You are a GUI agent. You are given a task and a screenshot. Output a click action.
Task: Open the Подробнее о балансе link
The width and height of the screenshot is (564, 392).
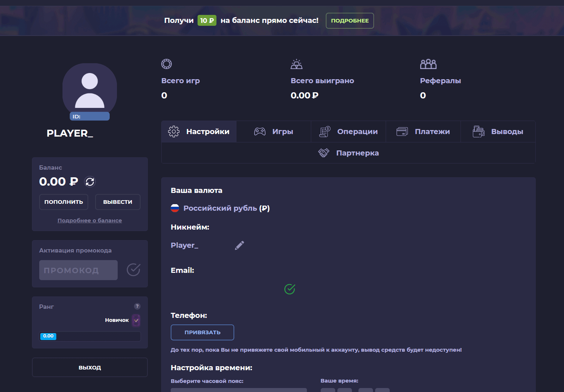90,221
